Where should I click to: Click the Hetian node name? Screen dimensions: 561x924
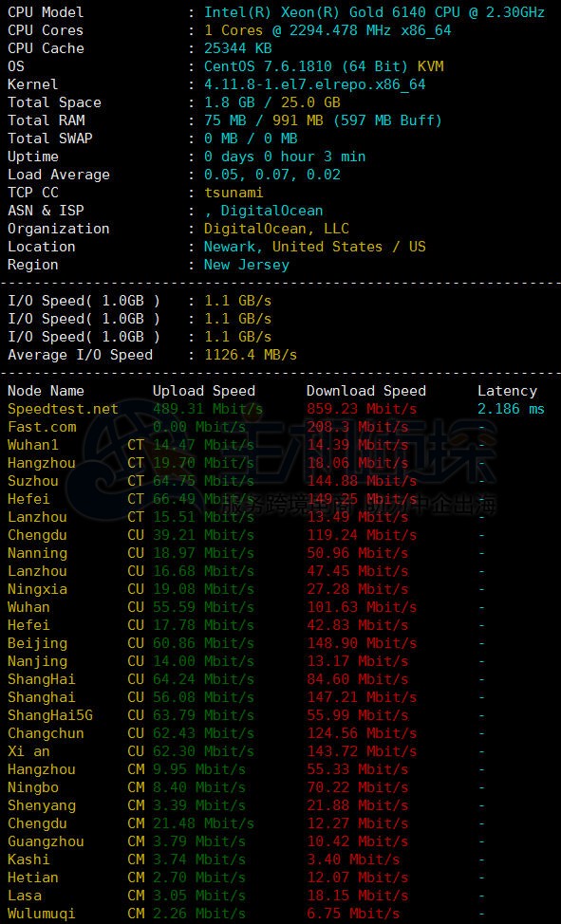click(x=33, y=878)
